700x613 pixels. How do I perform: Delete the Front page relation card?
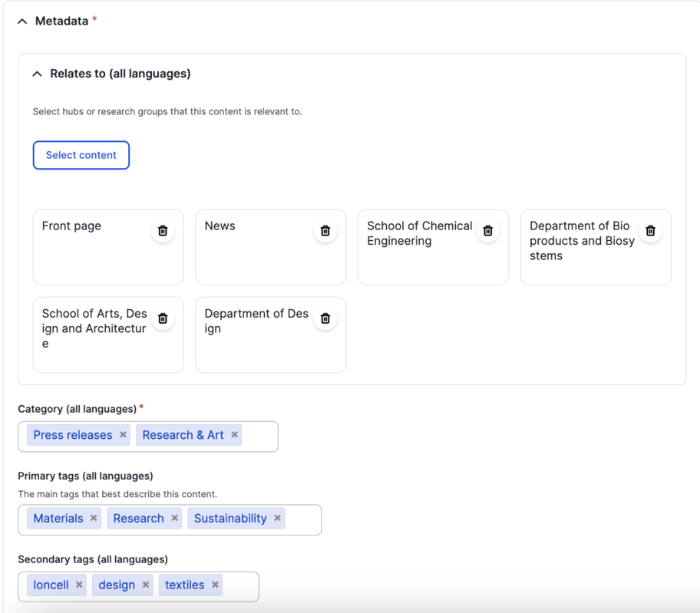[163, 230]
